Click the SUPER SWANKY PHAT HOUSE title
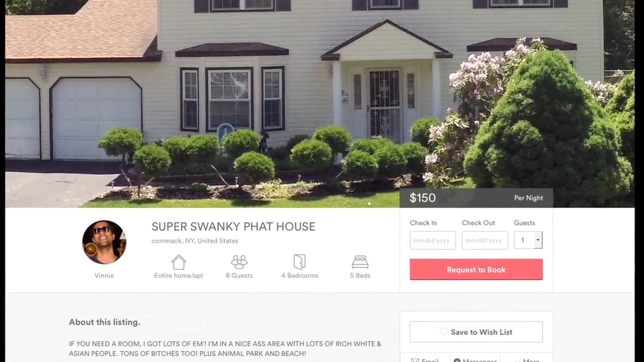 click(233, 227)
